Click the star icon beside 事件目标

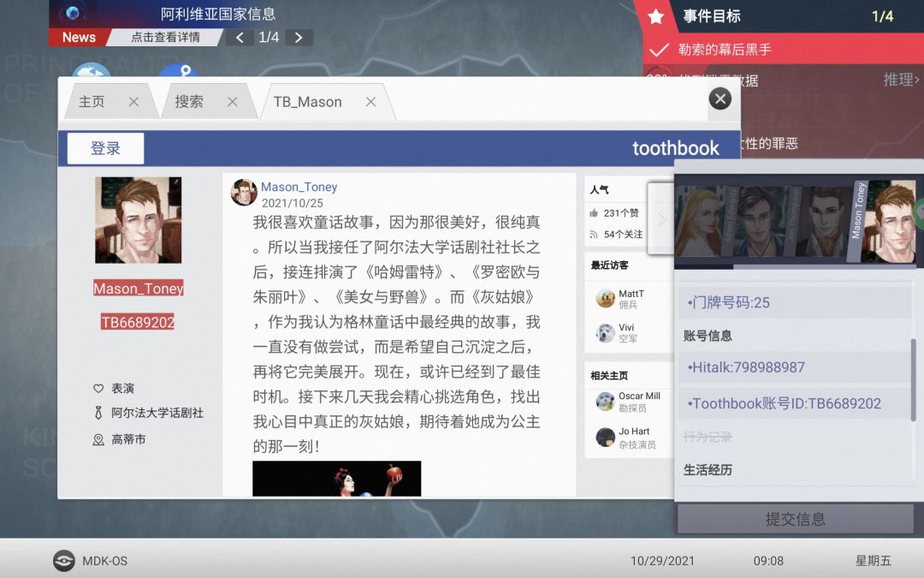click(656, 16)
